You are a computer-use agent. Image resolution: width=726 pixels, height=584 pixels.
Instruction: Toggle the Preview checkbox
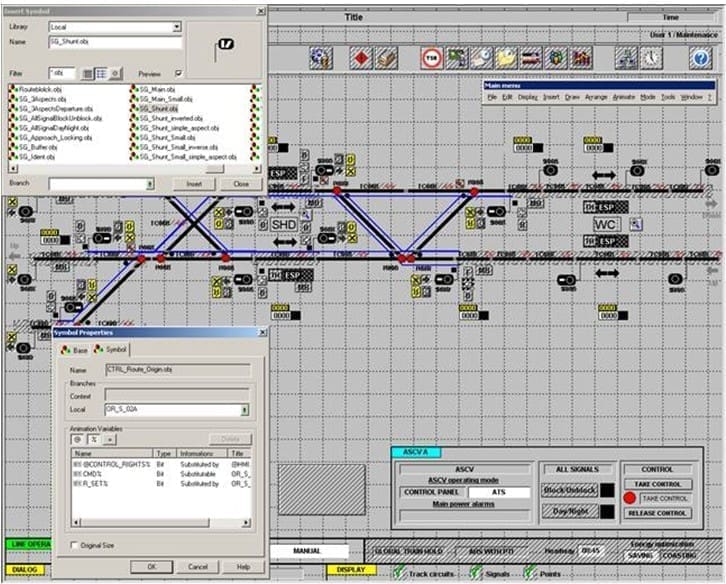pyautogui.click(x=179, y=73)
